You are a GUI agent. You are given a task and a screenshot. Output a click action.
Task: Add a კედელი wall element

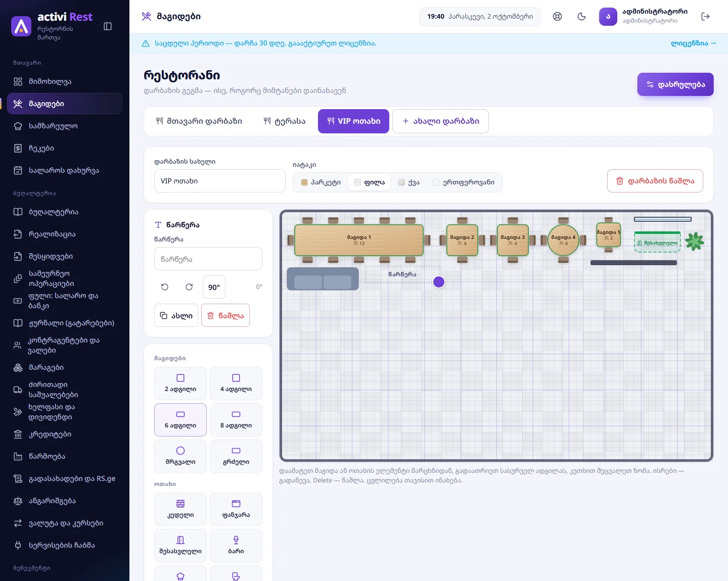coord(180,509)
